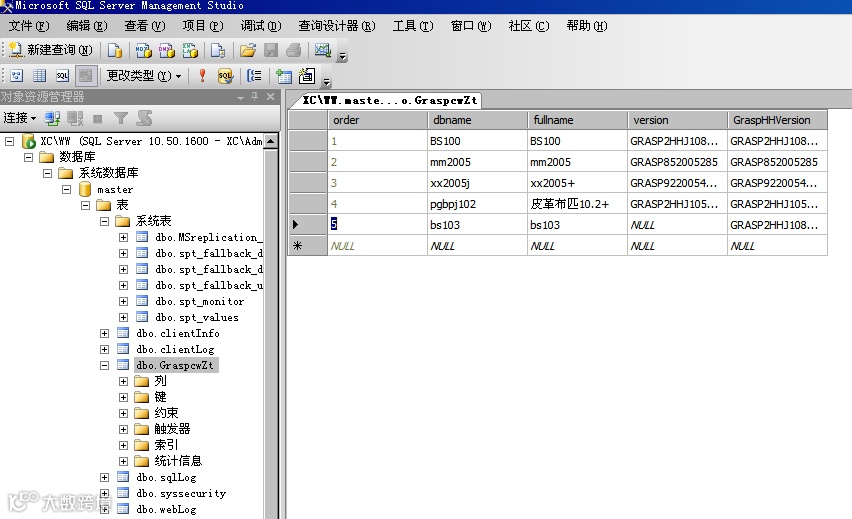Click the Object Explorer script icon
Screen dimensions: 852x519
145,118
